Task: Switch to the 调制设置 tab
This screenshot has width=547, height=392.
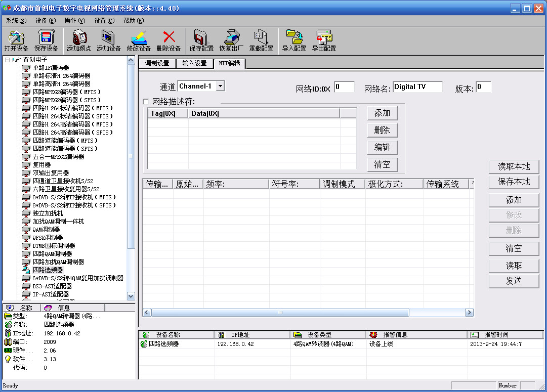Action: coord(157,63)
